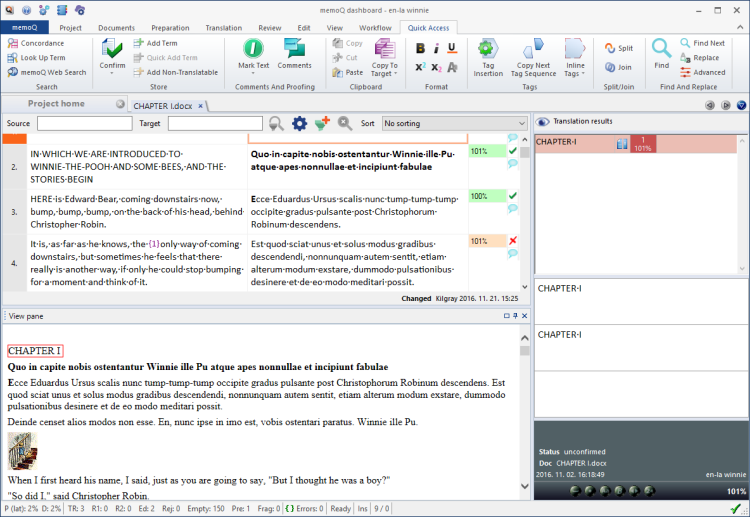Image resolution: width=750 pixels, height=517 pixels.
Task: Open the Find tool
Action: tap(662, 54)
